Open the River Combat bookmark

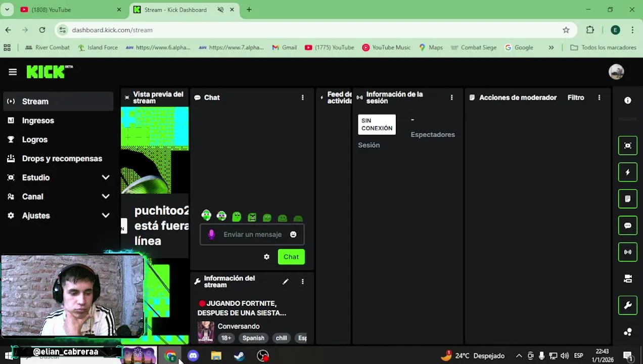coord(47,48)
